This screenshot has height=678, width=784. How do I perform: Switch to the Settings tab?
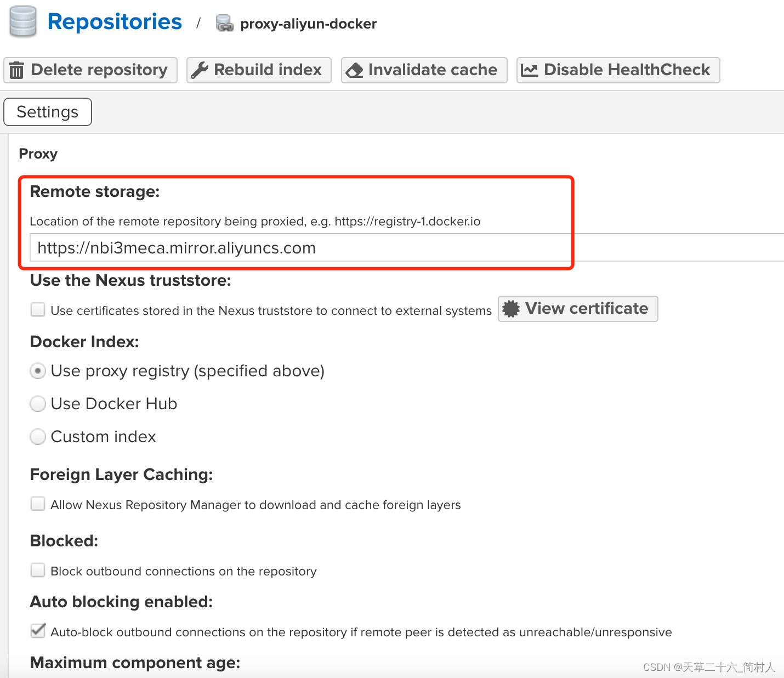(x=48, y=112)
